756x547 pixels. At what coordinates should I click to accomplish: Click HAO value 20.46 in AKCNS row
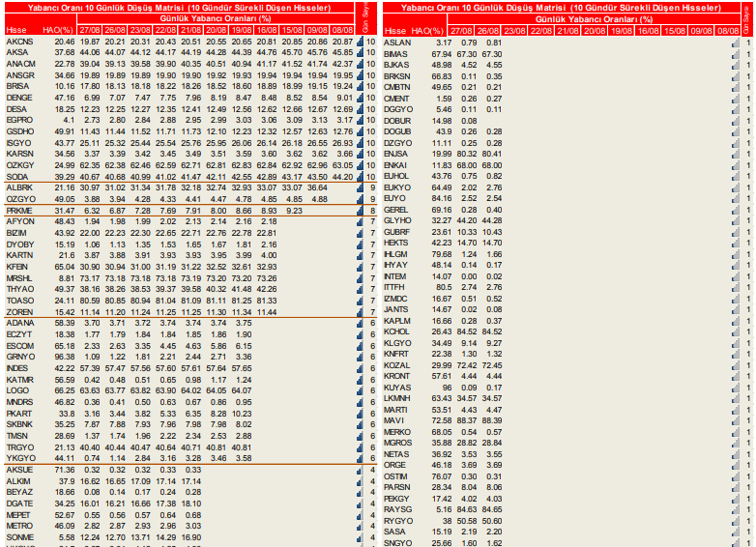[x=65, y=42]
